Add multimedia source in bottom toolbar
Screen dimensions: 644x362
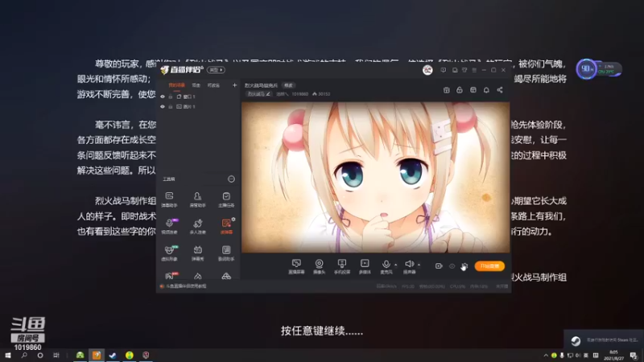coord(365,266)
